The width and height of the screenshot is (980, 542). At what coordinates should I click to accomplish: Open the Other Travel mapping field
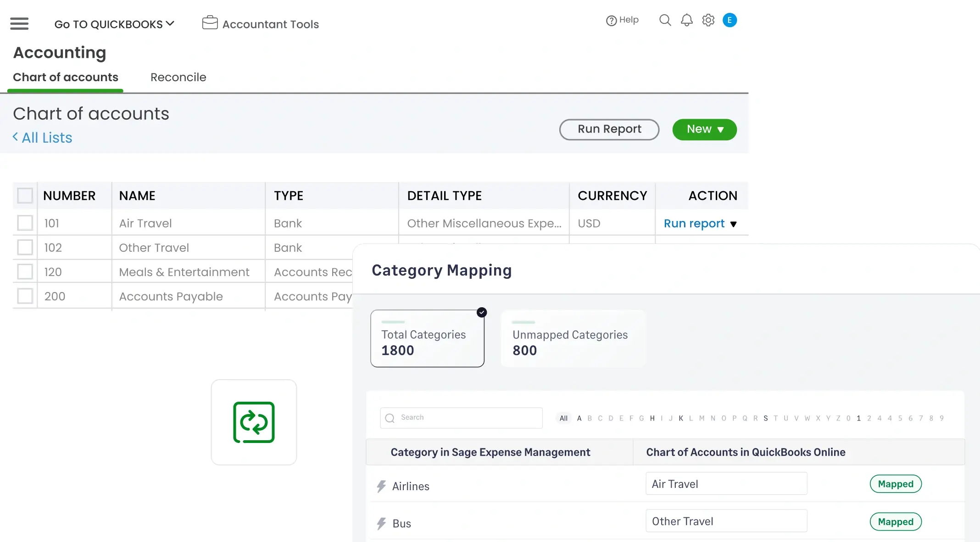click(726, 521)
